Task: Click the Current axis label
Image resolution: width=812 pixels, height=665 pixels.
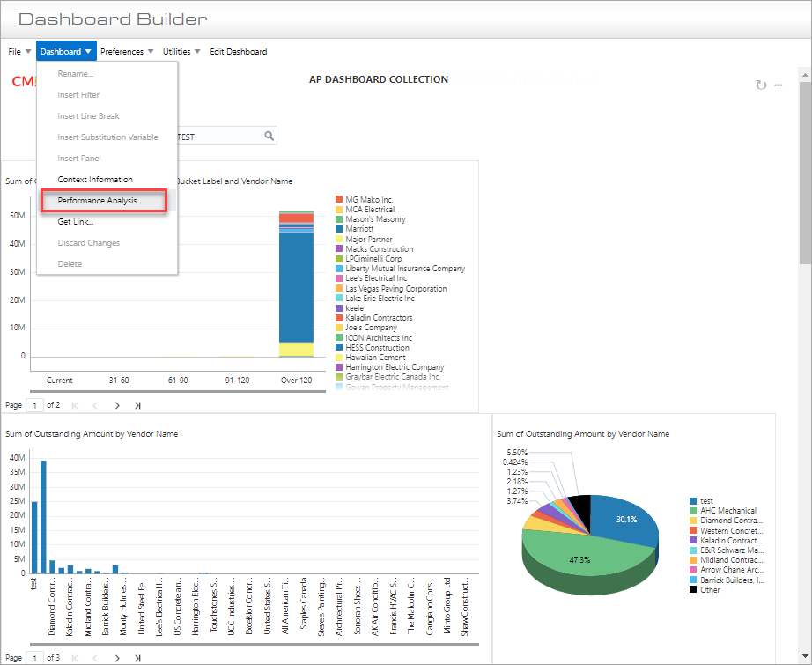Action: (60, 381)
